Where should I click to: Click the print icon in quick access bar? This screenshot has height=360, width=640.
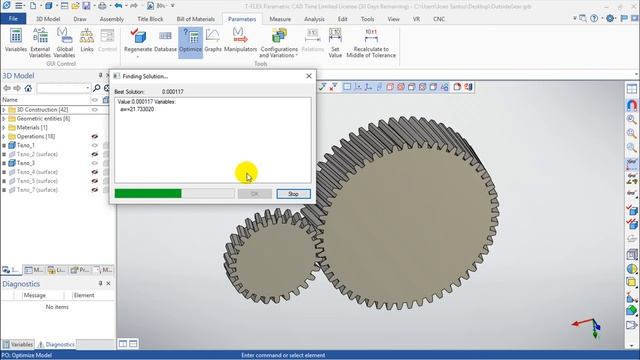coord(102,6)
